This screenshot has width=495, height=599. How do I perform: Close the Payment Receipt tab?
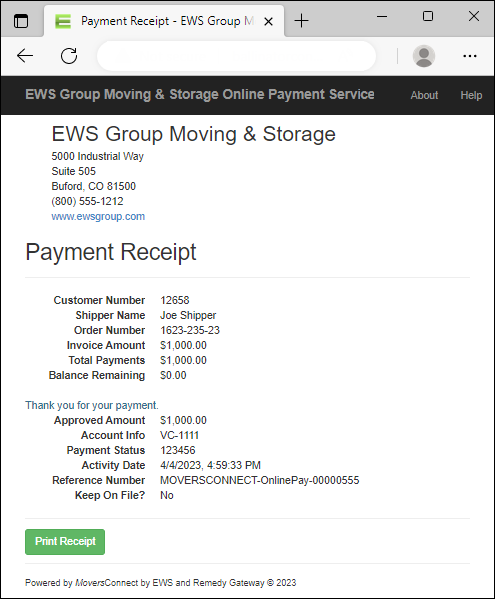click(x=269, y=21)
